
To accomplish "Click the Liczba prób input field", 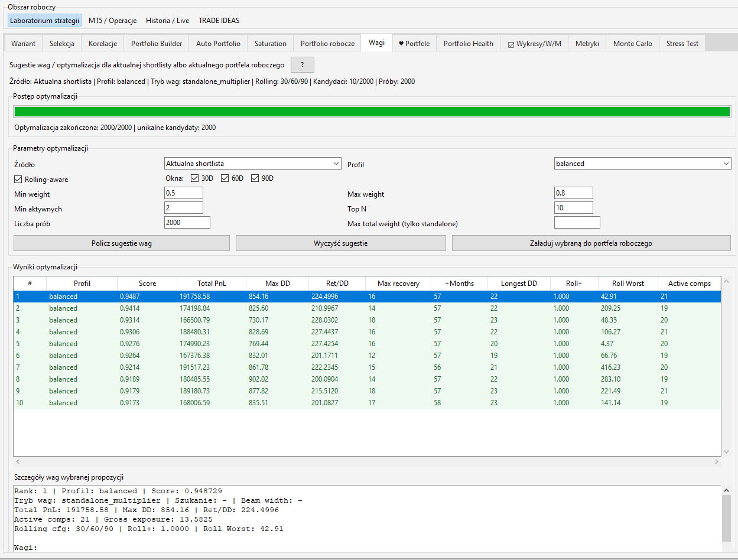I will coord(187,223).
